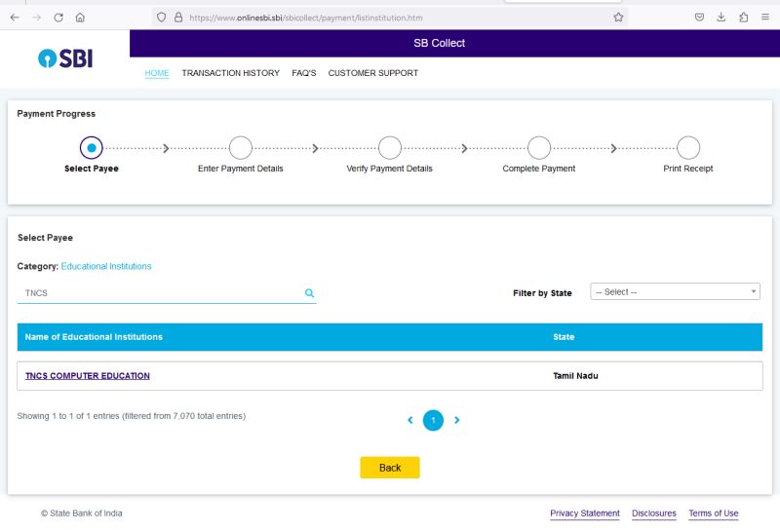Select page 1 in pagination

433,420
